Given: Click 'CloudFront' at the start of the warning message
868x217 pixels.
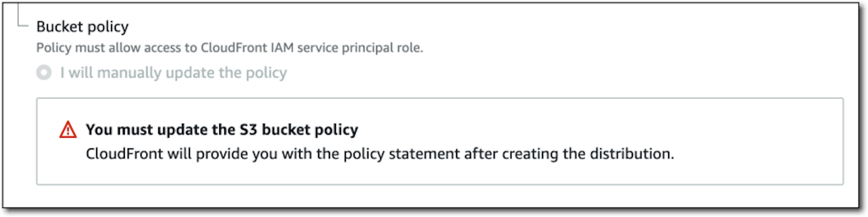Looking at the screenshot, I should (124, 154).
